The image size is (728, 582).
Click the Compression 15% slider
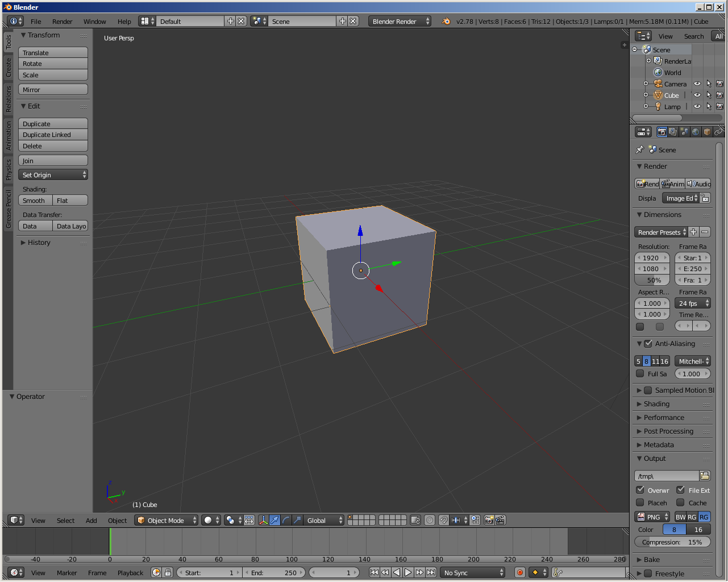coord(672,542)
